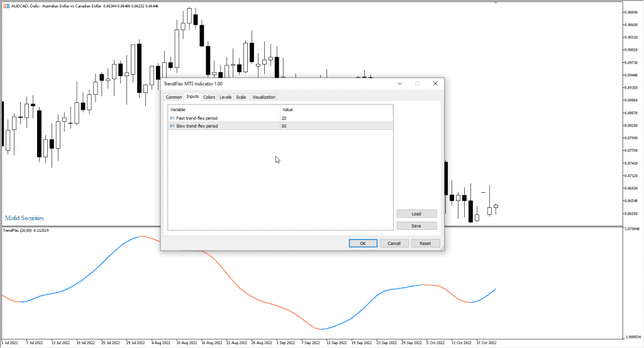Click the chart shift triangle marker at top
The image size is (644, 348).
point(496,3)
